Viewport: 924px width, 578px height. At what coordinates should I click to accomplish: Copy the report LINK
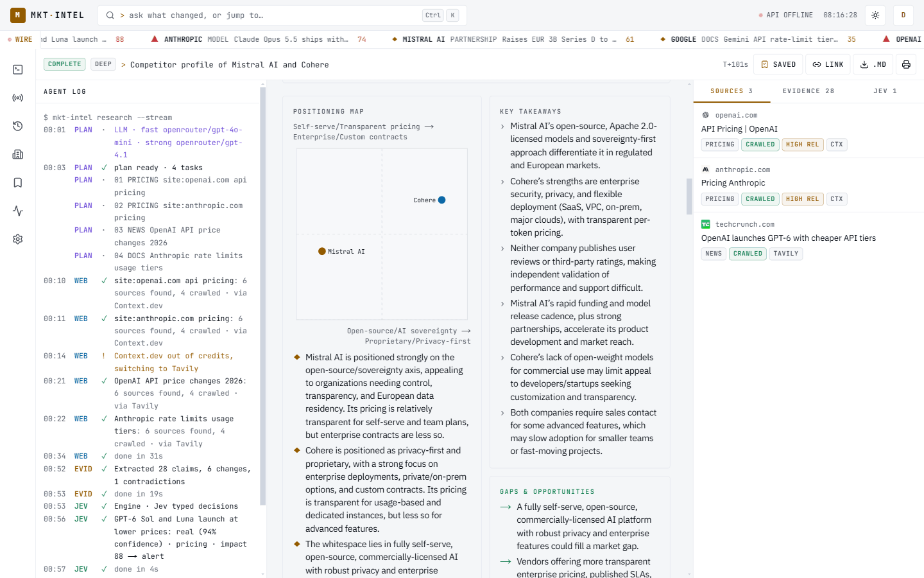(828, 64)
